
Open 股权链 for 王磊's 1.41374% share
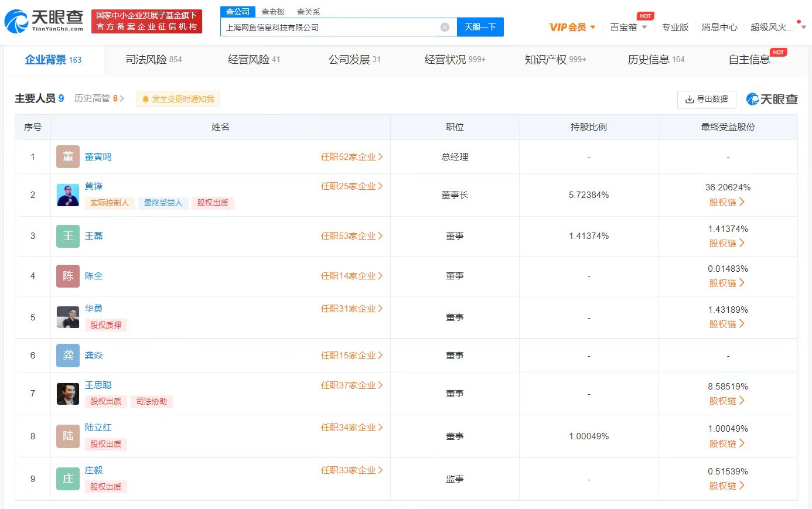tap(727, 243)
